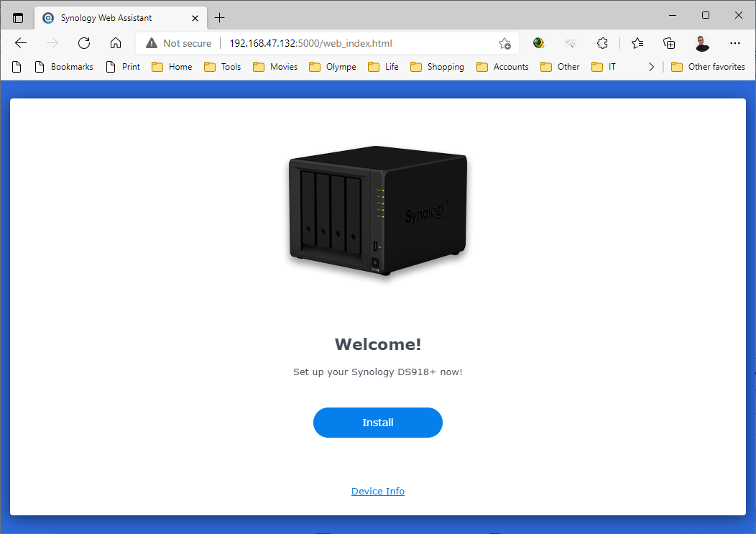
Task: Click the grayed-out extension icon
Action: coord(571,43)
